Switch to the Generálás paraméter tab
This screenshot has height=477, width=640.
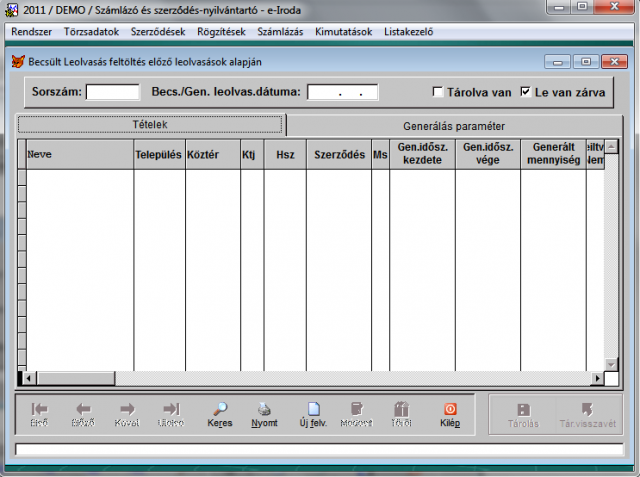(454, 126)
